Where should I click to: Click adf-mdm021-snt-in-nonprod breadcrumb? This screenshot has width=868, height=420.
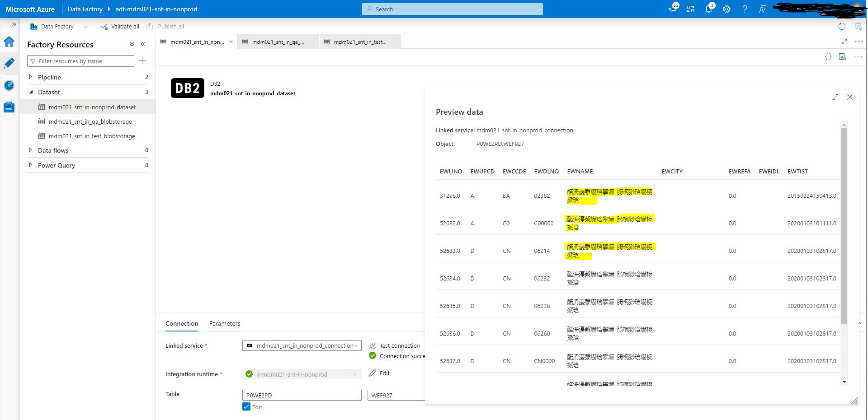[x=156, y=9]
